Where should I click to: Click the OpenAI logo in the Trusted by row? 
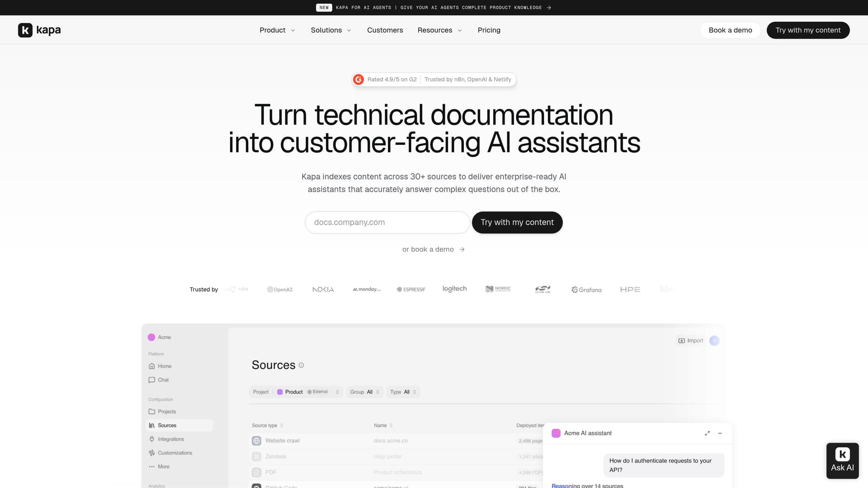(x=280, y=290)
